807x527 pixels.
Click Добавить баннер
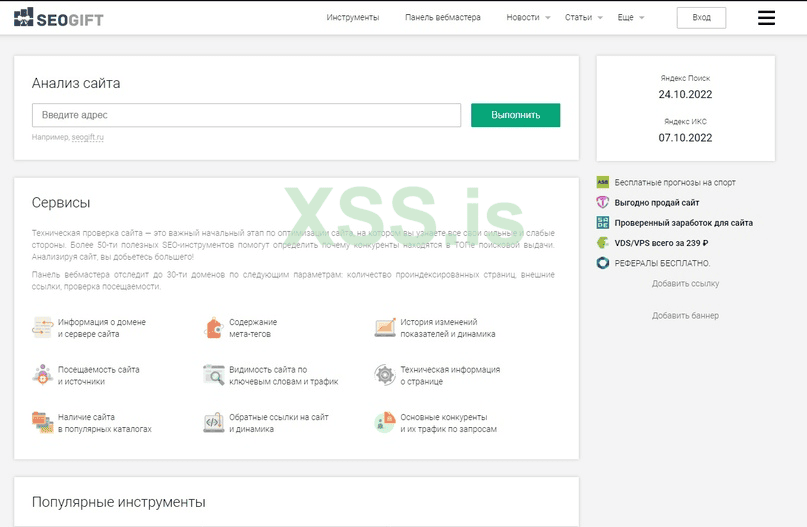pyautogui.click(x=685, y=315)
